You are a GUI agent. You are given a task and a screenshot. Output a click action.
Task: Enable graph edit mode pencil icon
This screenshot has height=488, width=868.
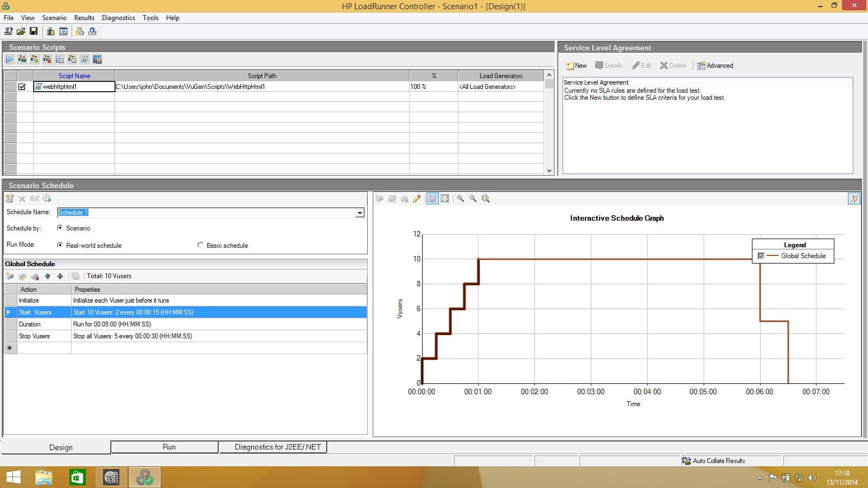click(x=417, y=198)
